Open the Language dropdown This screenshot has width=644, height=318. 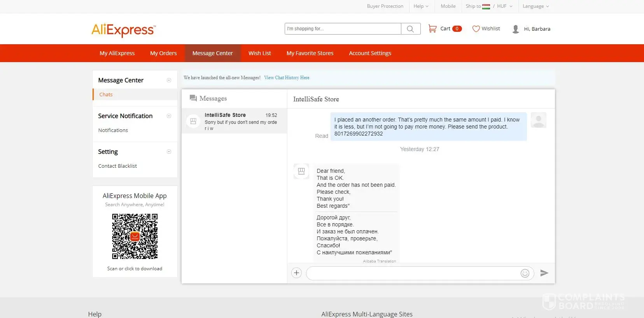click(x=535, y=6)
